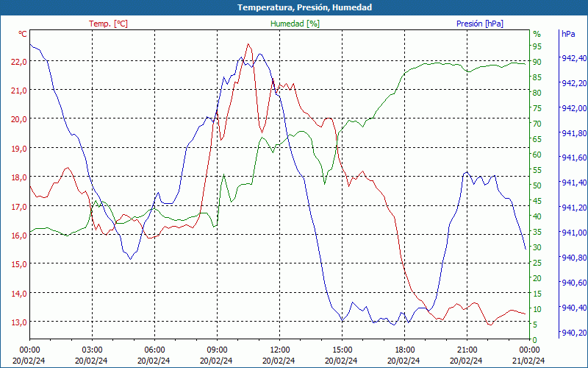Click time axis label "21:00"
The image size is (588, 368).
(x=467, y=350)
